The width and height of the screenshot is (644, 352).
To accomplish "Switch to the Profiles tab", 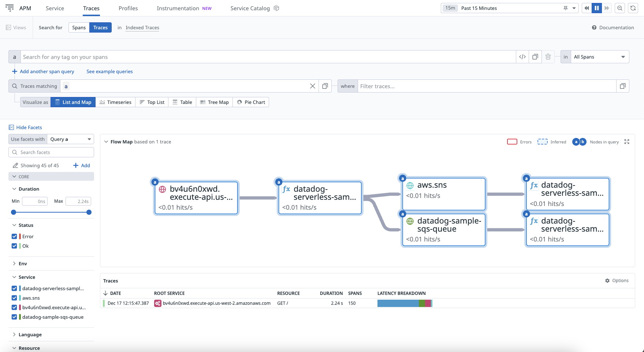I will 128,8.
